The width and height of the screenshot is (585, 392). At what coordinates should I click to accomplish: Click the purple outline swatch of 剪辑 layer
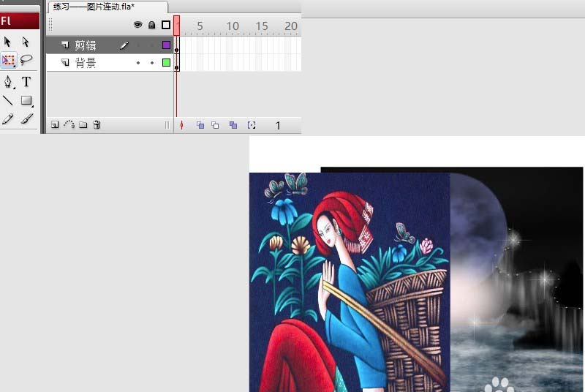click(x=167, y=45)
